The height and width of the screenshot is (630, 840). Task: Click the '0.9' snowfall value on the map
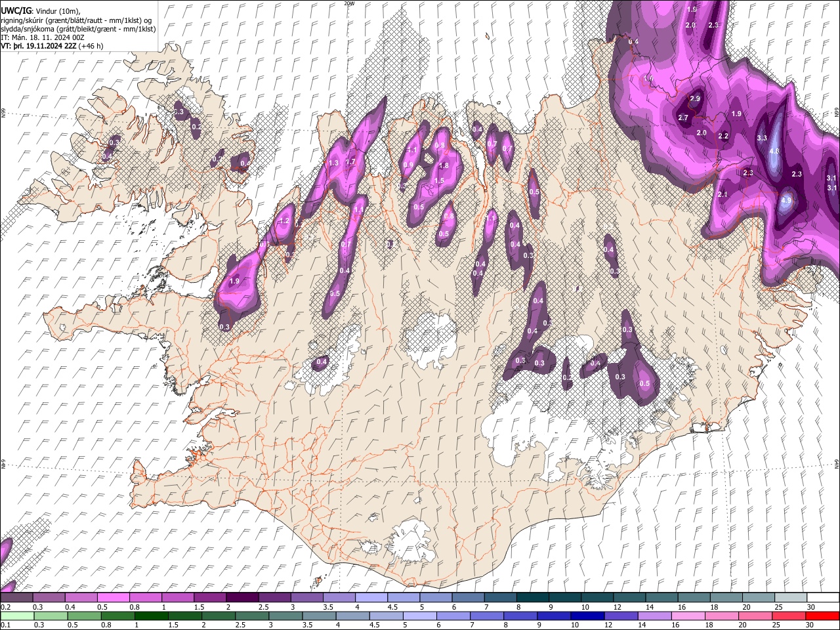(x=408, y=165)
